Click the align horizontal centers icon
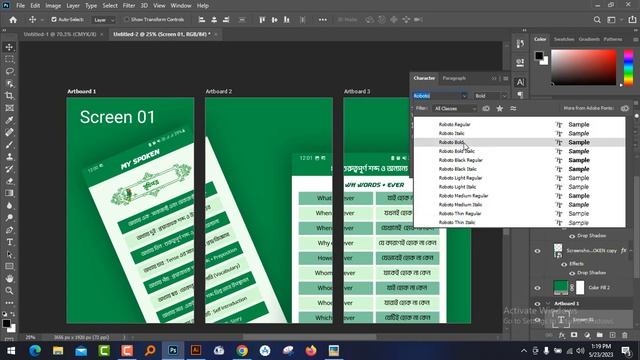 click(x=214, y=20)
